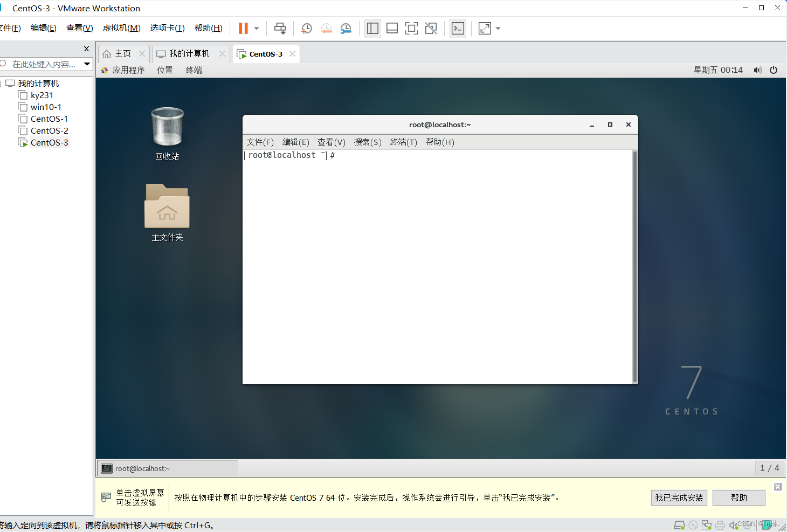The image size is (787, 532).
Task: Collapse the 我的计算机 tree node
Action: tap(2, 84)
